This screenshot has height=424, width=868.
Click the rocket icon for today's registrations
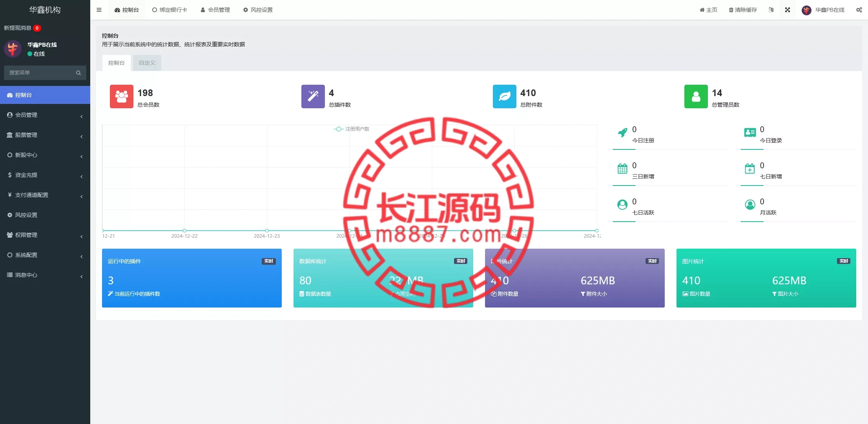coord(622,133)
